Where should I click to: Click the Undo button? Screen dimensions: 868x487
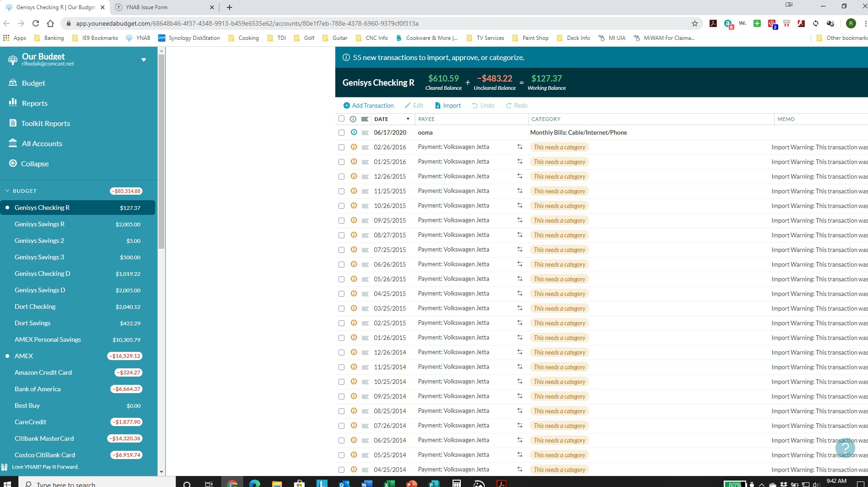click(x=483, y=105)
